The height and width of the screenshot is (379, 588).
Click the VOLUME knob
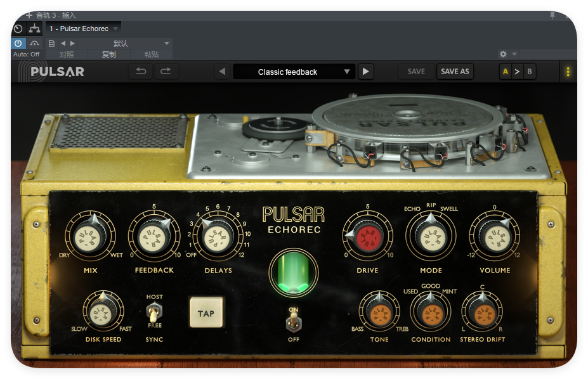[495, 236]
